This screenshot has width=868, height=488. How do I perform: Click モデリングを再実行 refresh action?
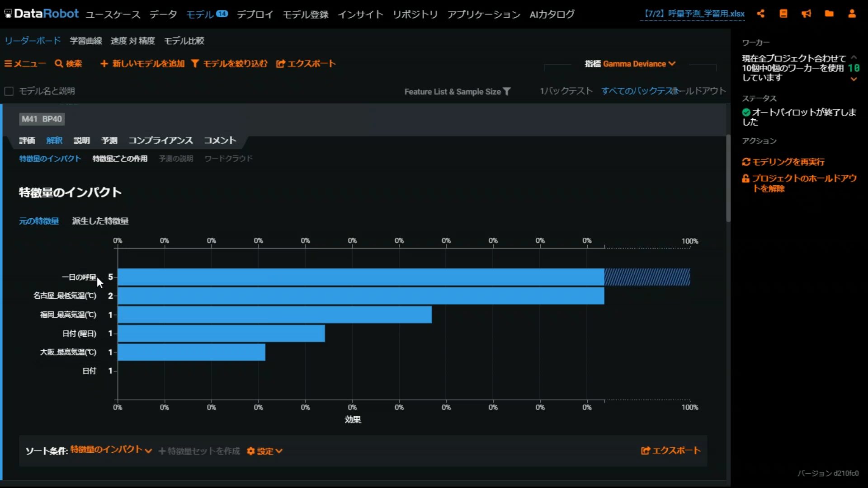click(783, 162)
